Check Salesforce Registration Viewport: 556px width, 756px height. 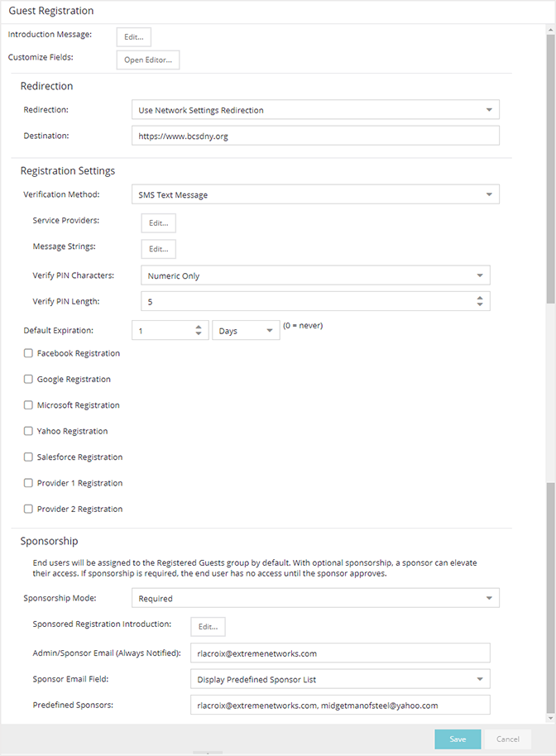tap(28, 457)
